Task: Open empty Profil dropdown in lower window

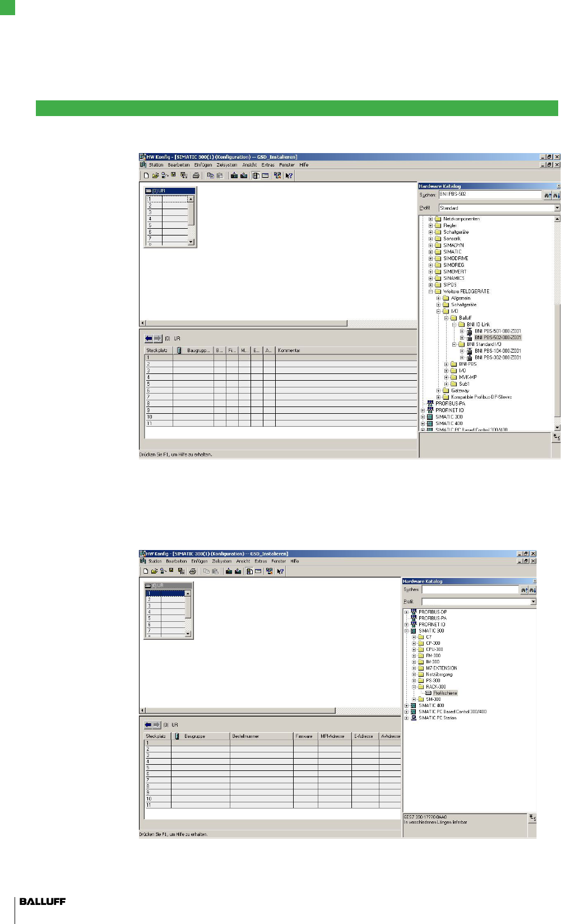Action: point(534,602)
